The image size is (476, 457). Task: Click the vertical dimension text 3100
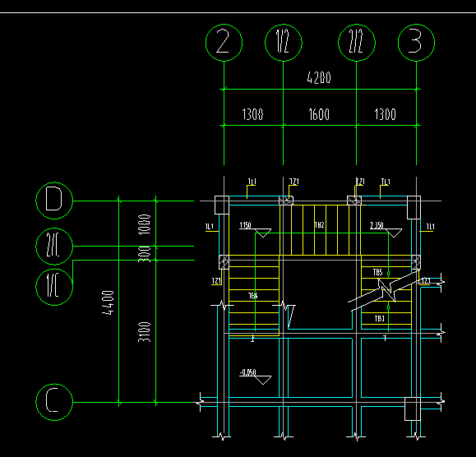click(x=145, y=332)
